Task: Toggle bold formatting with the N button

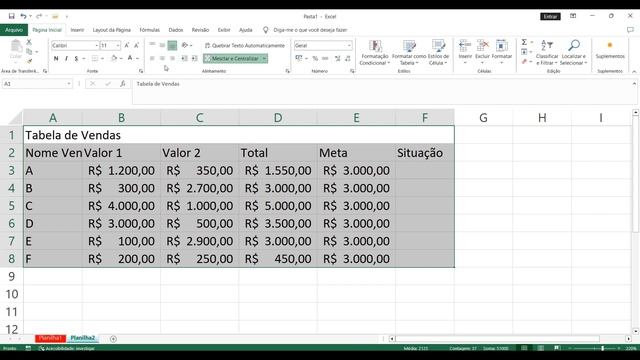Action: click(56, 58)
